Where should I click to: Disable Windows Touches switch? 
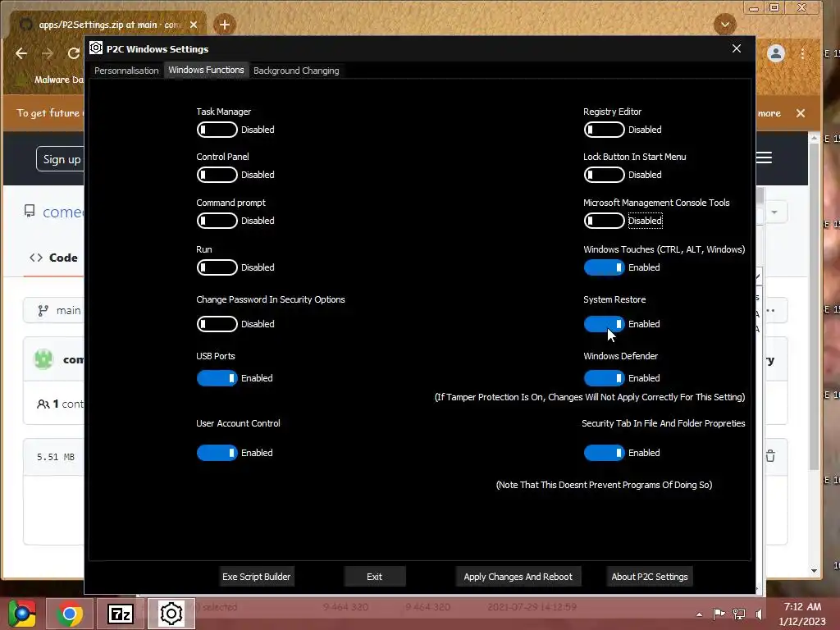(x=604, y=267)
